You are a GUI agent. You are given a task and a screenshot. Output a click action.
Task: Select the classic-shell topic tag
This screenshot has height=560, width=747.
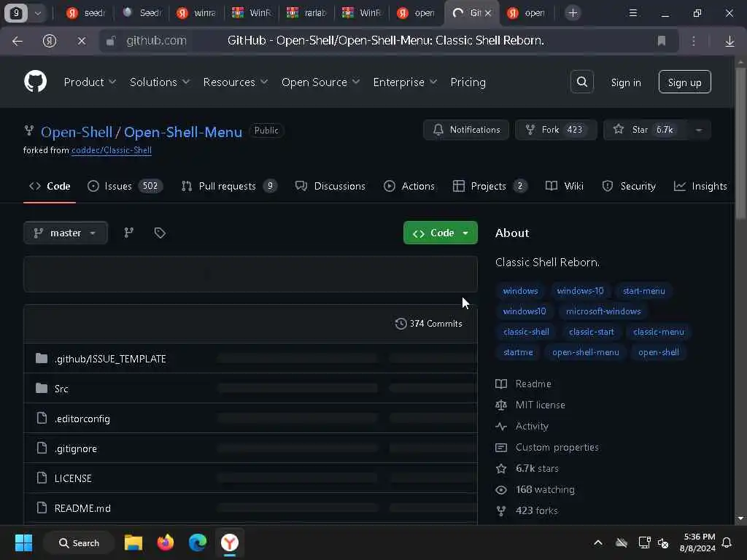tap(526, 332)
